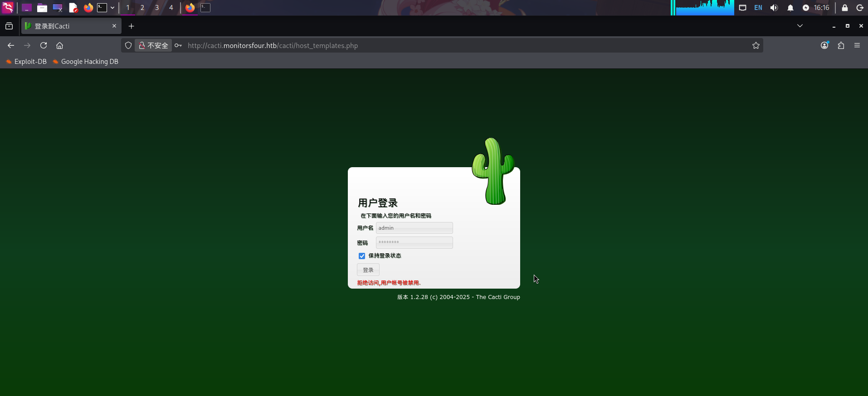
Task: Click the version 1.2.28 footer text
Action: point(458,297)
